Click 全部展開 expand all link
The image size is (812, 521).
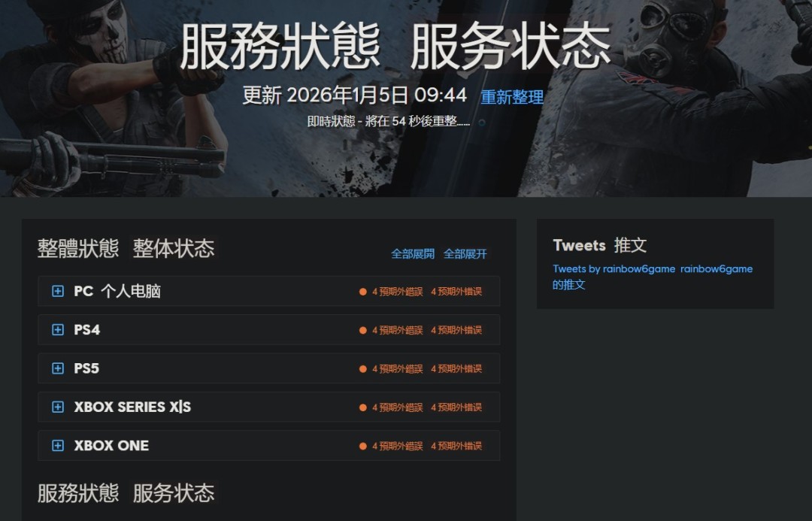(413, 254)
